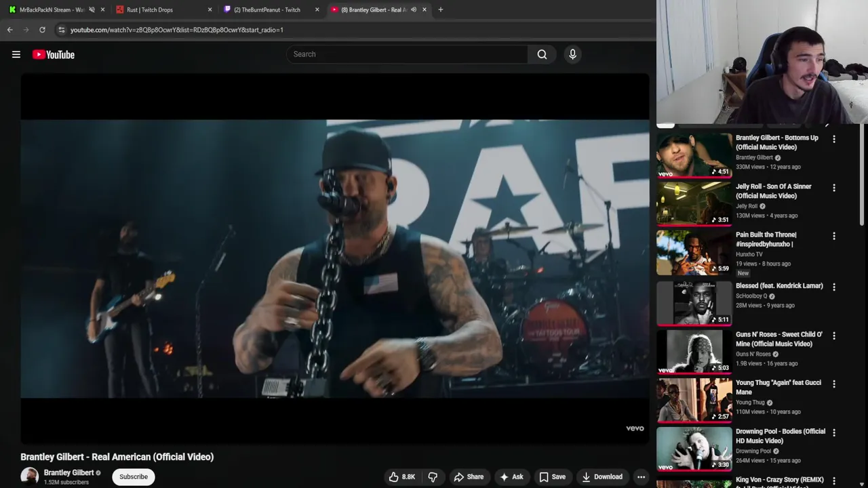Open options menu for the Pain Built the Throne video
The width and height of the screenshot is (868, 488).
834,236
